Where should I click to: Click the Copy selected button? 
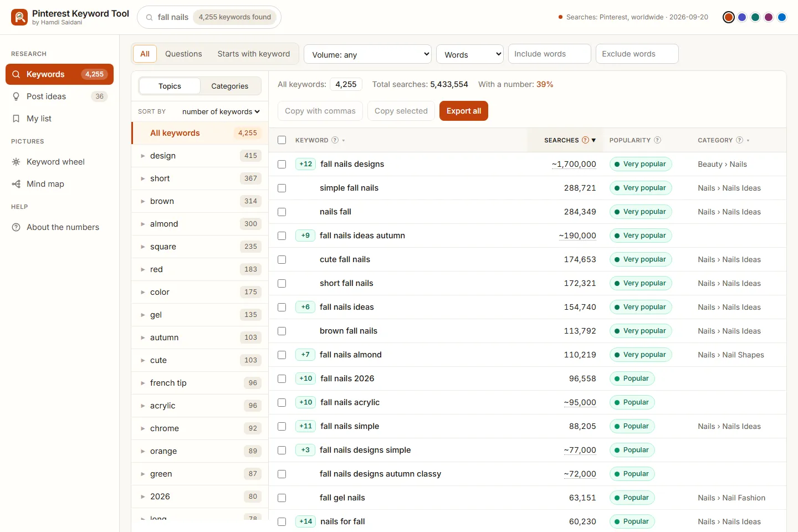[x=401, y=111]
